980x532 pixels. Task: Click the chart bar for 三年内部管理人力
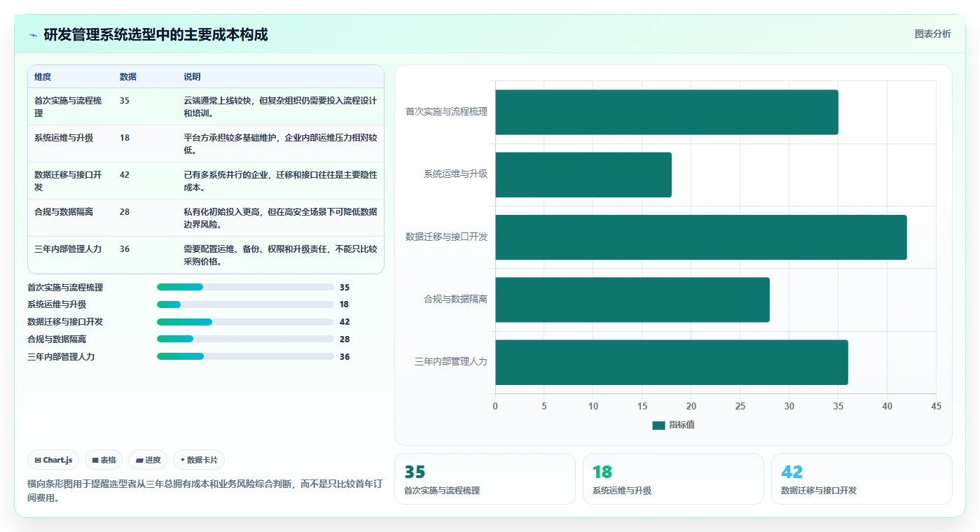coord(672,362)
